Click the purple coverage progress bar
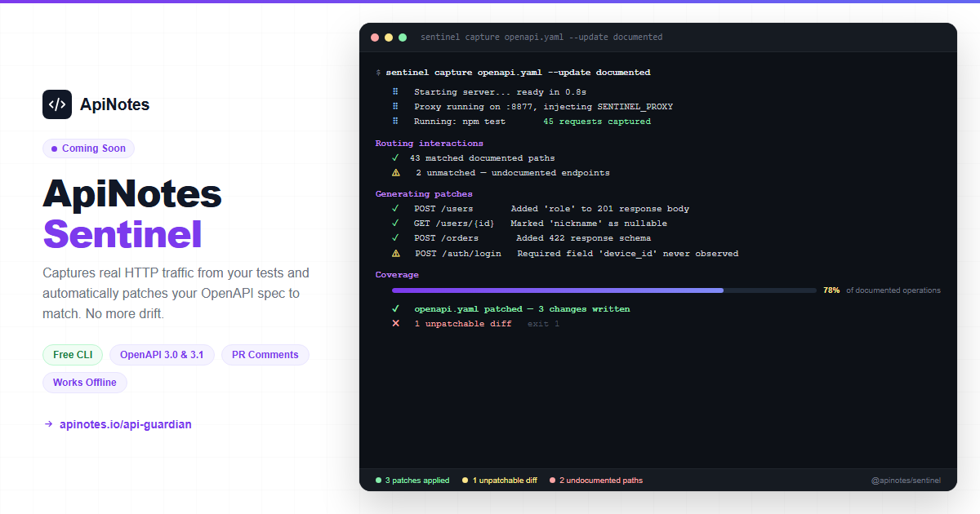Viewport: 980px width, 514px height. click(x=558, y=290)
